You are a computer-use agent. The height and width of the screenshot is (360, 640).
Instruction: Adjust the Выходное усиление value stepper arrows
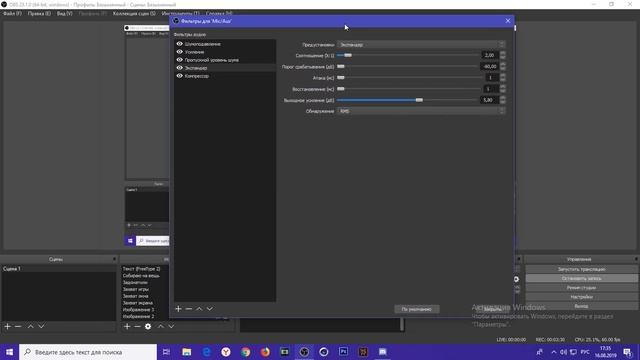tap(502, 100)
